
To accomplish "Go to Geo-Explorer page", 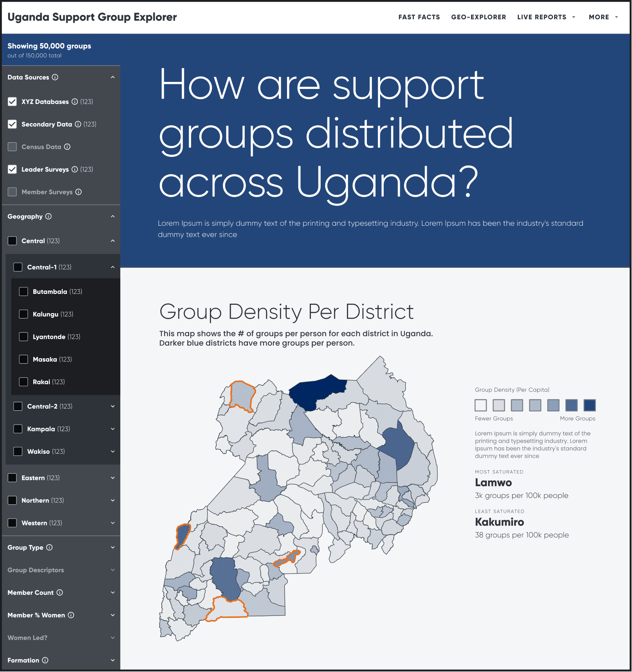I will (479, 17).
